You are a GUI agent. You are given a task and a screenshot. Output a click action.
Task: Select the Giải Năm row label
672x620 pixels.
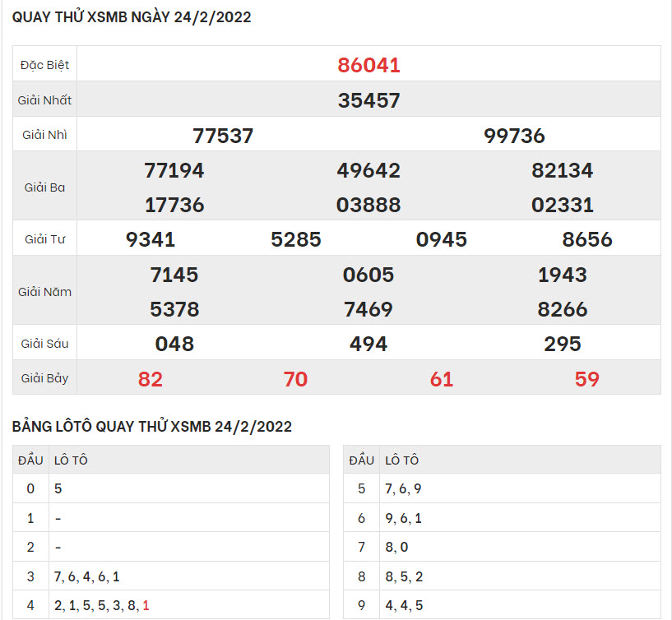(x=44, y=292)
